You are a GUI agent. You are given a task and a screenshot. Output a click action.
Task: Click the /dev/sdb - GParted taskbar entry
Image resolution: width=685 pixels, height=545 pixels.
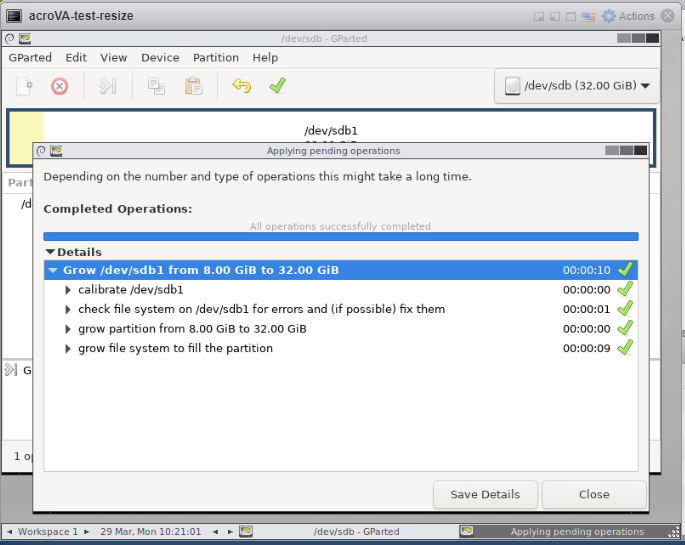point(347,531)
